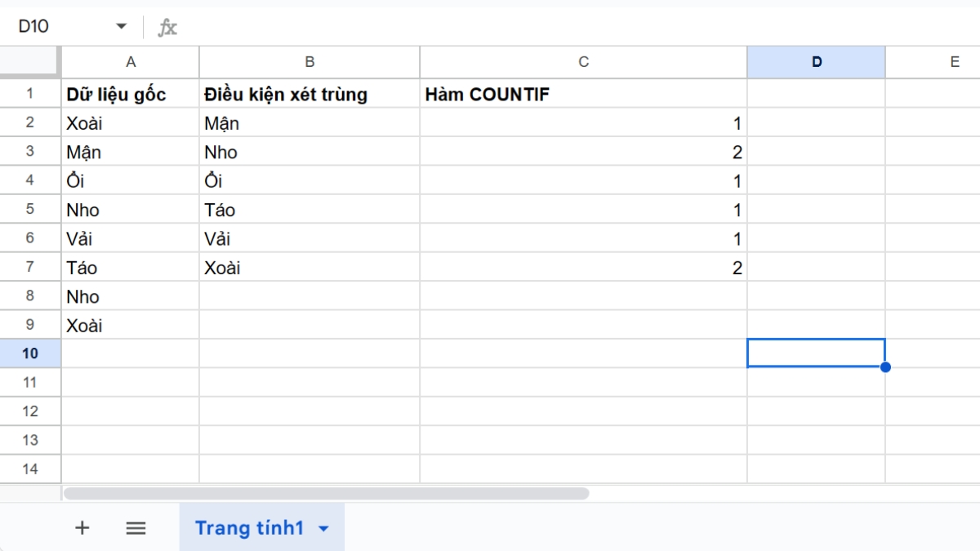This screenshot has width=980, height=551.
Task: Select row 1 header
Action: tap(30, 94)
